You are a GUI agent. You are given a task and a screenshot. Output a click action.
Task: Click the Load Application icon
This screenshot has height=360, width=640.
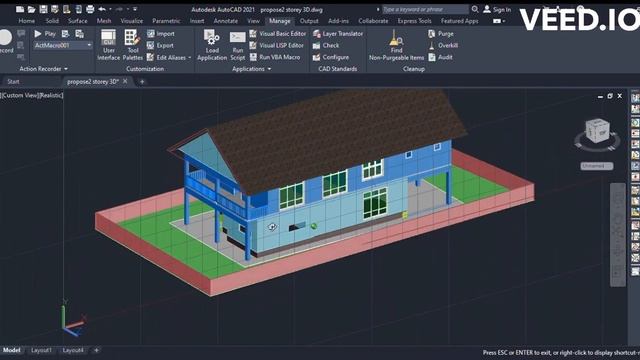[x=212, y=45]
